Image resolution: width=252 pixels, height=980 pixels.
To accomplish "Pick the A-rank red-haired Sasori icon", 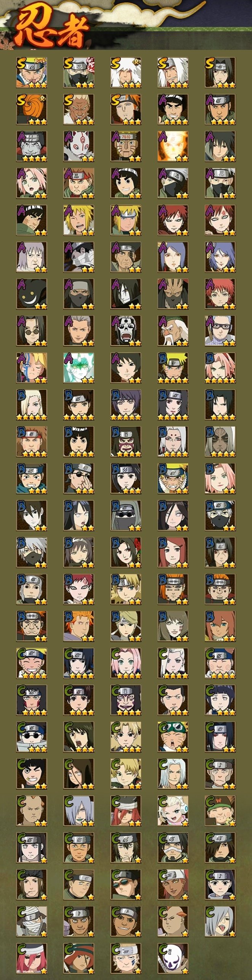I will pyautogui.click(x=220, y=294).
